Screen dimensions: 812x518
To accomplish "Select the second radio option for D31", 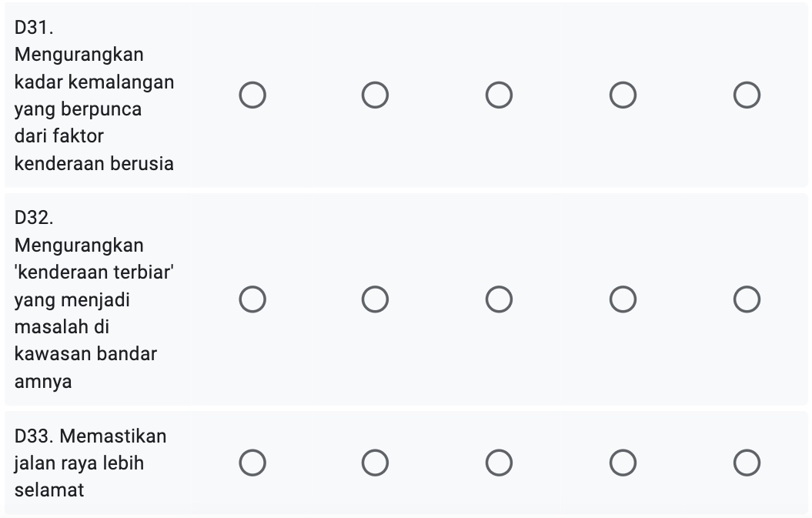I will click(x=376, y=96).
